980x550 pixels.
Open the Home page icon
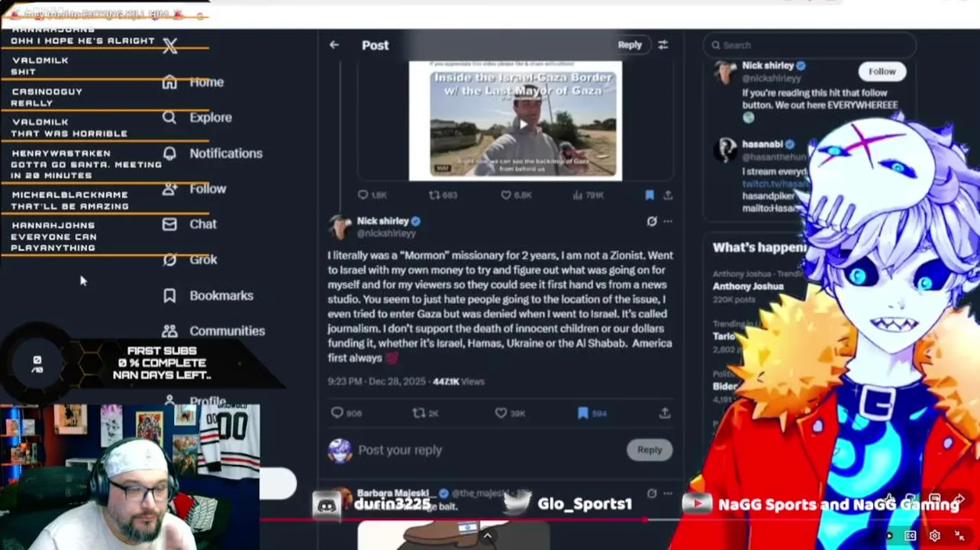click(169, 82)
